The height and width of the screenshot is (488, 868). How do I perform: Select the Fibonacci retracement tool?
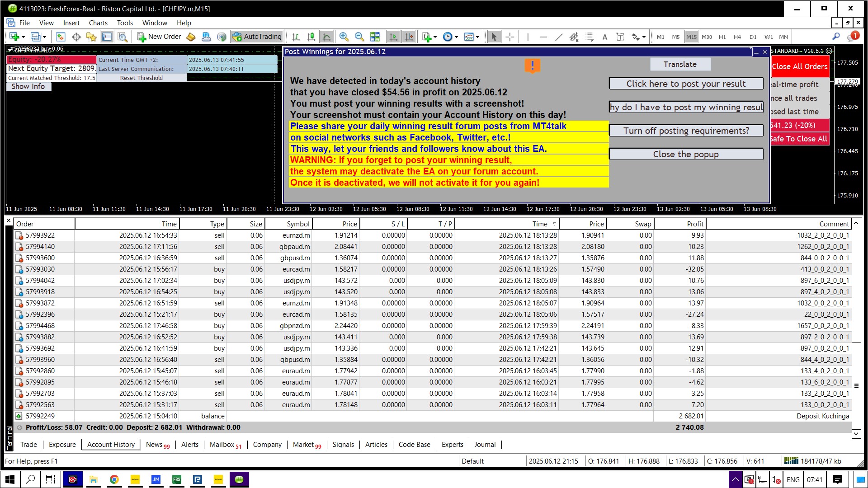(x=589, y=37)
